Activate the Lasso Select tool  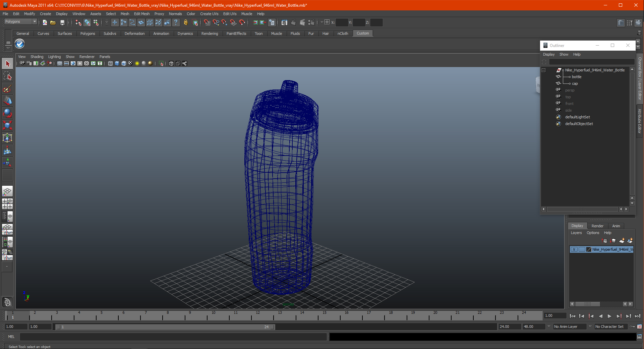click(x=7, y=76)
